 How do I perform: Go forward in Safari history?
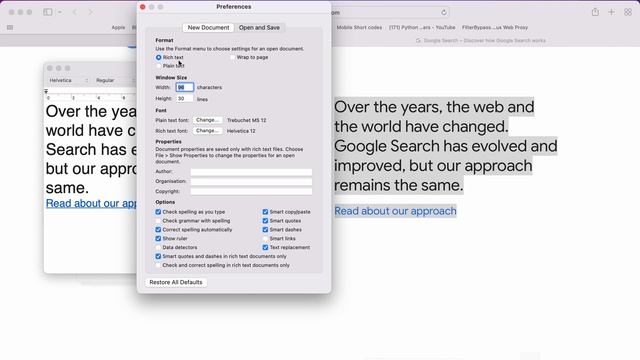tap(90, 12)
